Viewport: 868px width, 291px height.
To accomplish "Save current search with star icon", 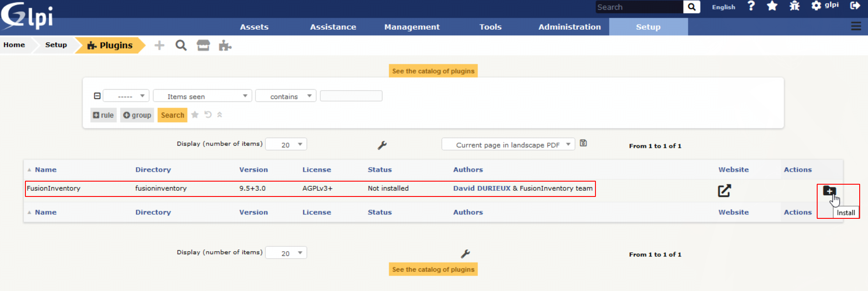I will click(x=195, y=115).
